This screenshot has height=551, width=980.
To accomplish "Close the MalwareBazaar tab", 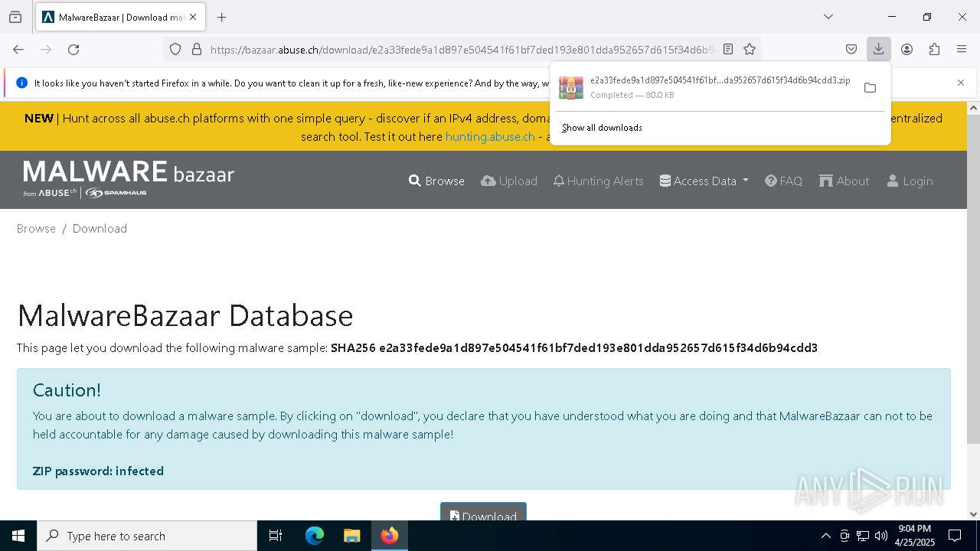I will 193,17.
